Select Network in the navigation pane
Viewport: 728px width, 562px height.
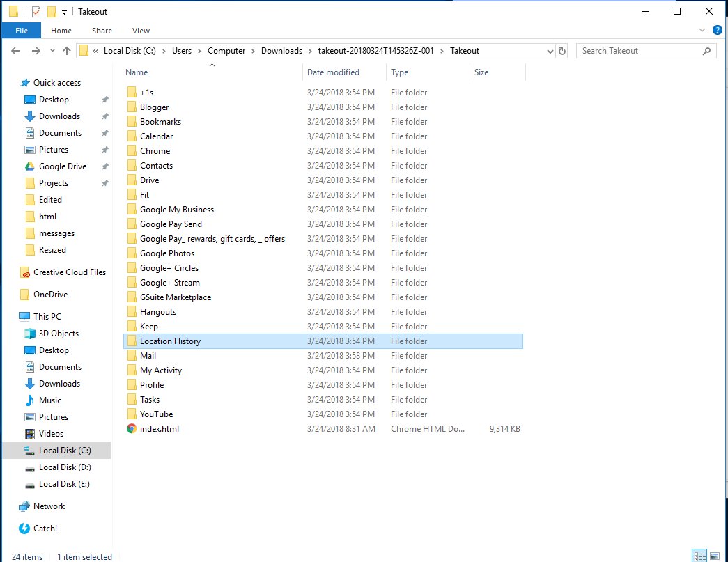(49, 506)
